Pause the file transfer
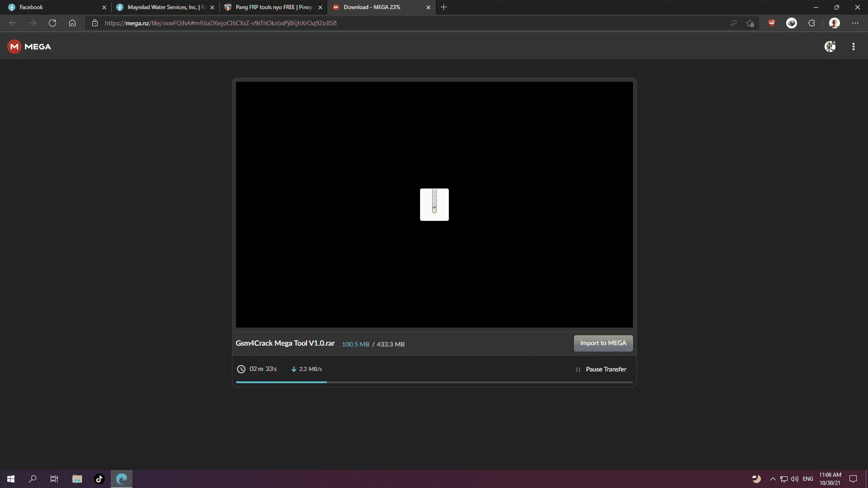The image size is (868, 488). point(601,369)
